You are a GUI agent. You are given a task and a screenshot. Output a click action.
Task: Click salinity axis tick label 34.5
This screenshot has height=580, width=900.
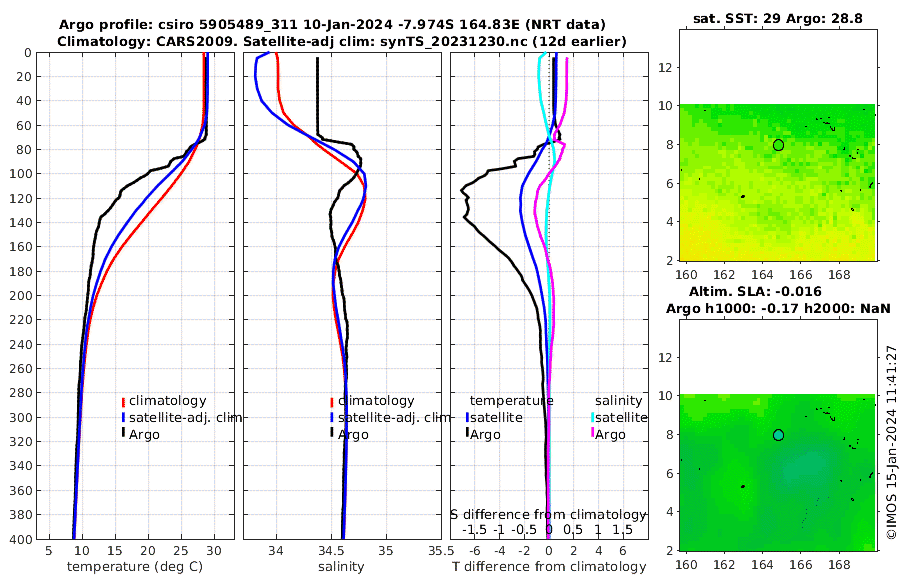point(331,551)
